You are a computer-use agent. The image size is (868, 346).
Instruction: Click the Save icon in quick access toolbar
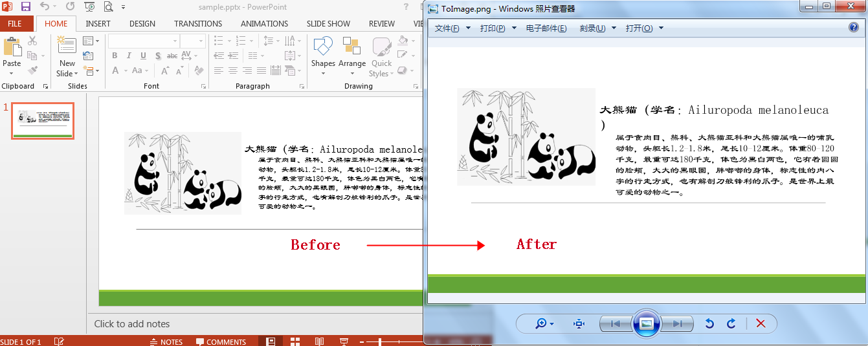(26, 7)
